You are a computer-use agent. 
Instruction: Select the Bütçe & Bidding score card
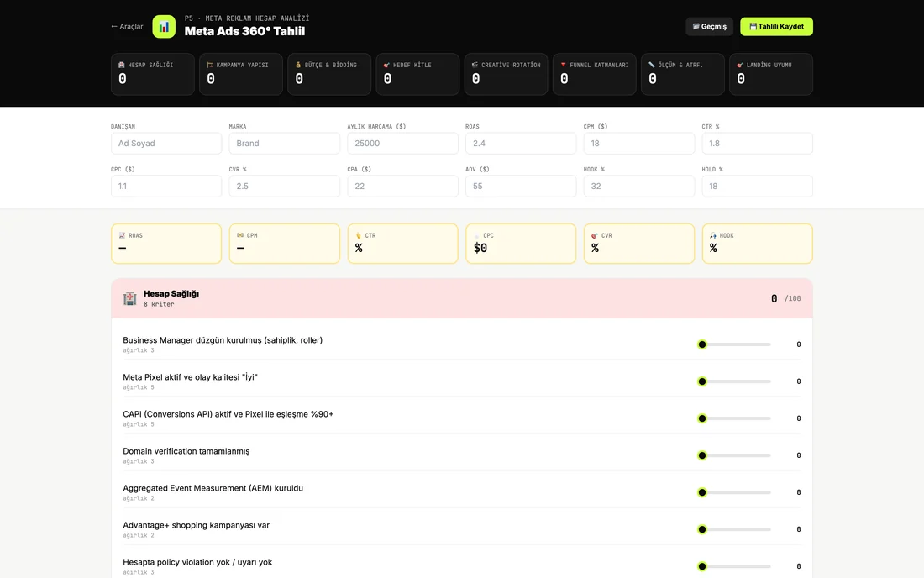pyautogui.click(x=329, y=74)
